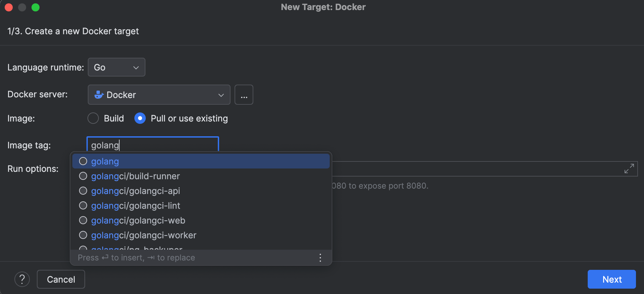
Task: Click the Cancel button
Action: tap(61, 279)
